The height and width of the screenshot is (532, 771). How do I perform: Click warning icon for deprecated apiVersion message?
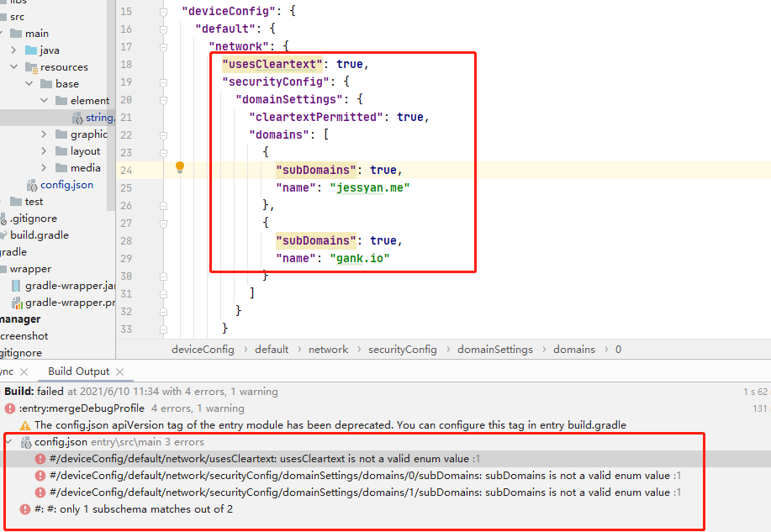[x=25, y=425]
